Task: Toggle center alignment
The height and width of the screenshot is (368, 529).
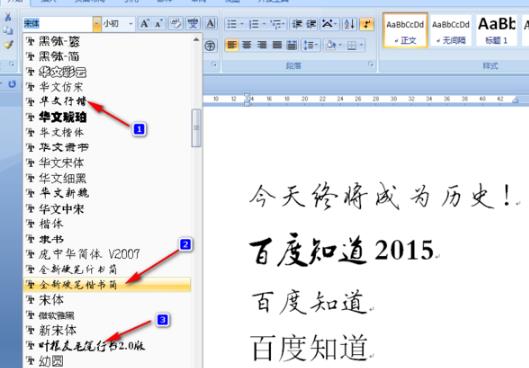Action: (x=247, y=45)
